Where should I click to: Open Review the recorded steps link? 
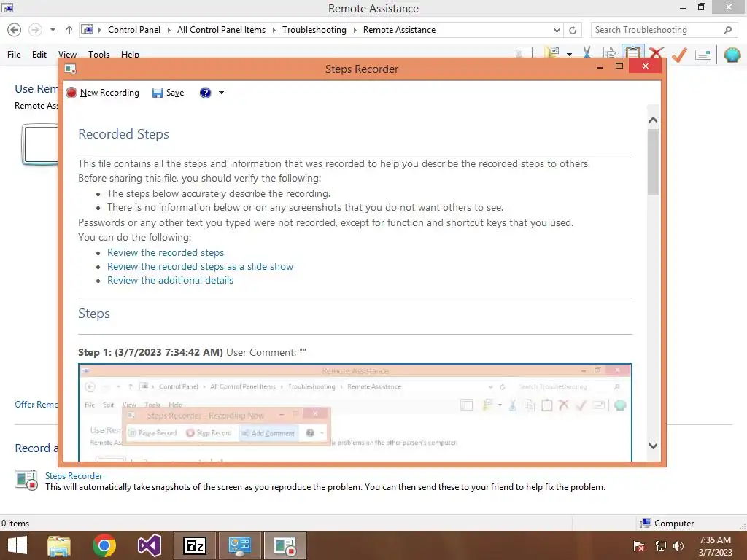pos(166,252)
